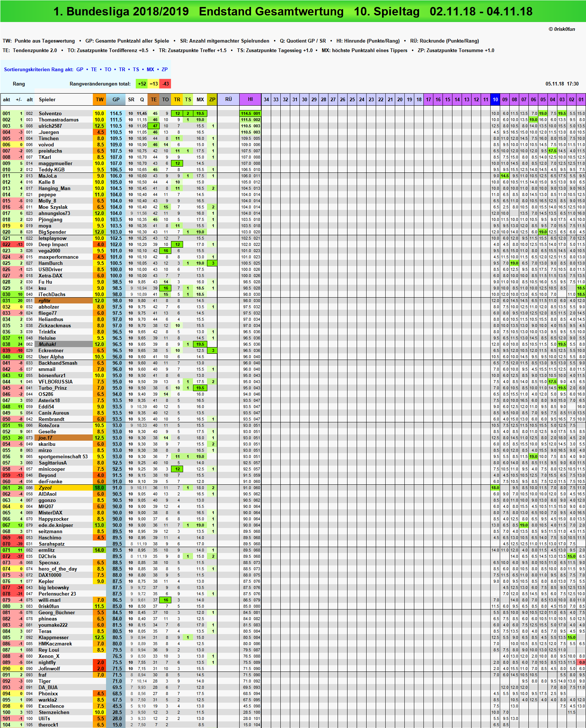586x728 pixels.
Task: Click the HI column header
Action: pyautogui.click(x=250, y=99)
